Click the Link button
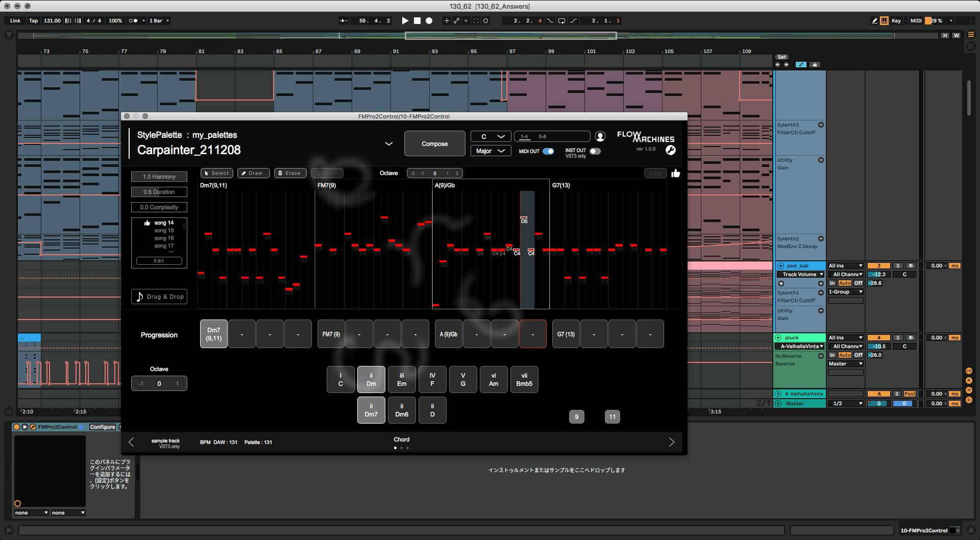980x540 pixels. (x=15, y=21)
